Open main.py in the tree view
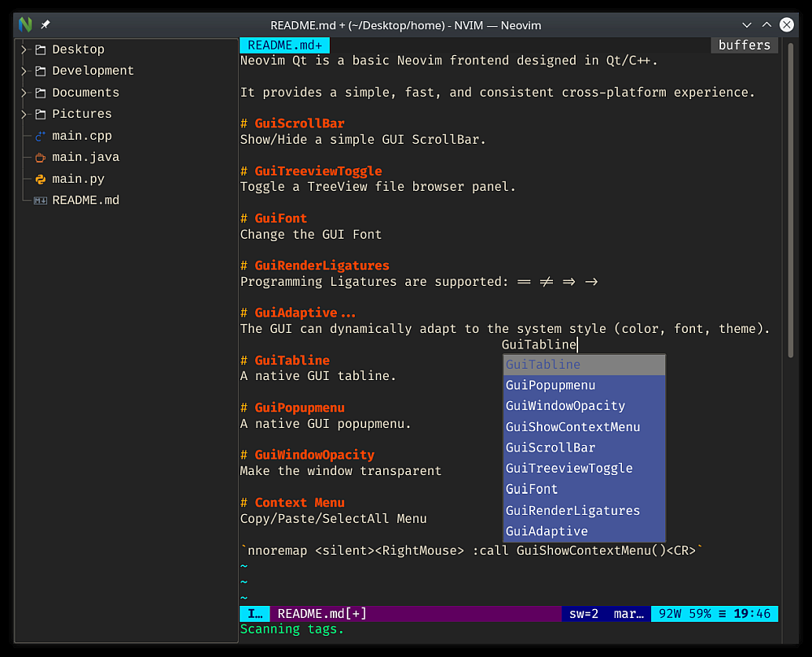The image size is (812, 657). click(x=78, y=179)
